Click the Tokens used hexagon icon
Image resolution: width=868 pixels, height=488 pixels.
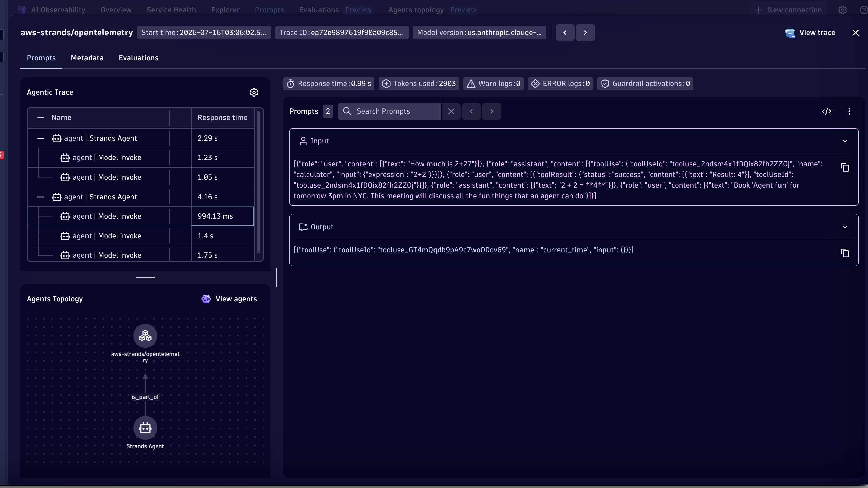click(x=386, y=84)
